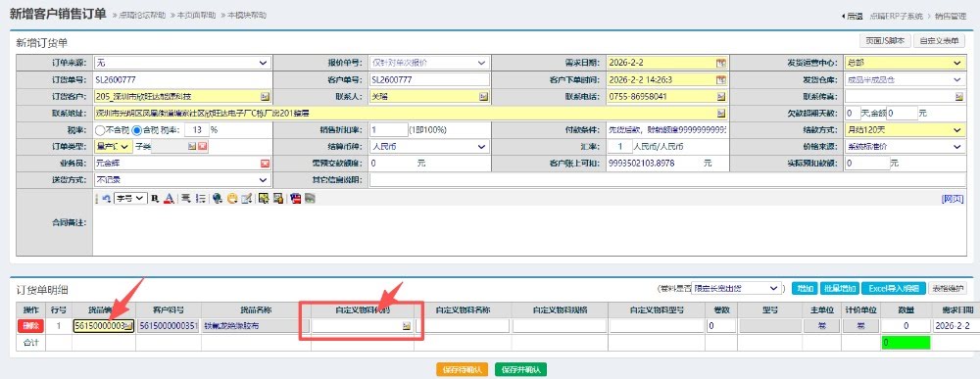Click the green 保存并确认 button

(x=520, y=369)
